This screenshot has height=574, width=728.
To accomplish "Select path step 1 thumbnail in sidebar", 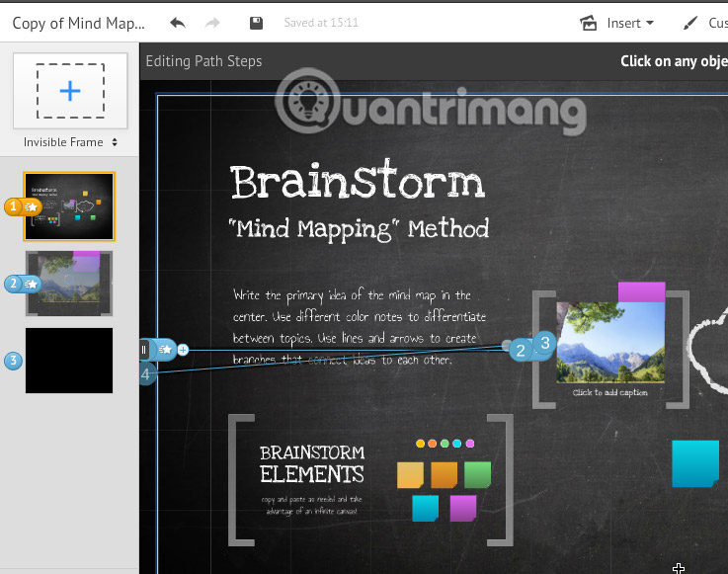I will click(x=69, y=206).
